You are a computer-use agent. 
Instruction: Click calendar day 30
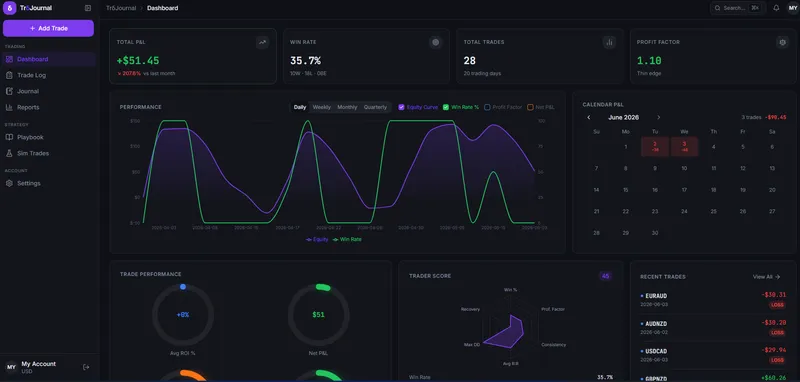(655, 233)
